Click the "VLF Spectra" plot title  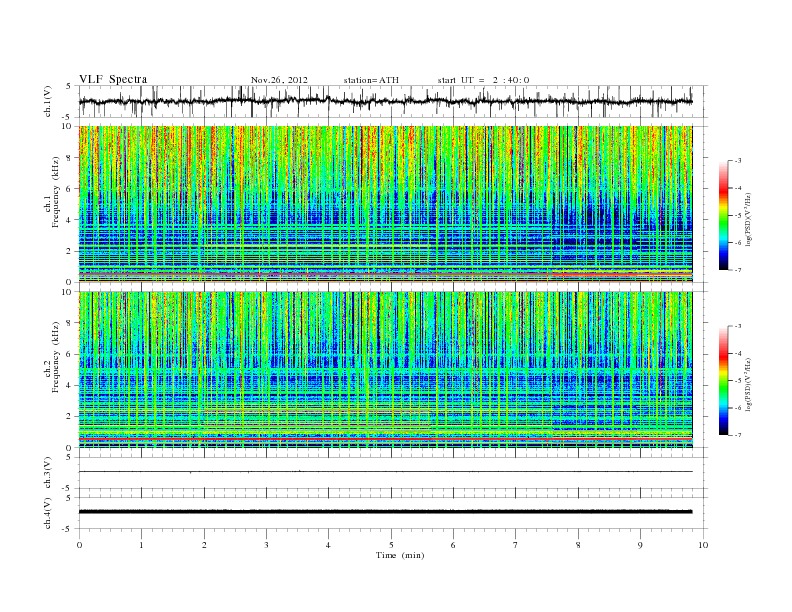[x=113, y=79]
